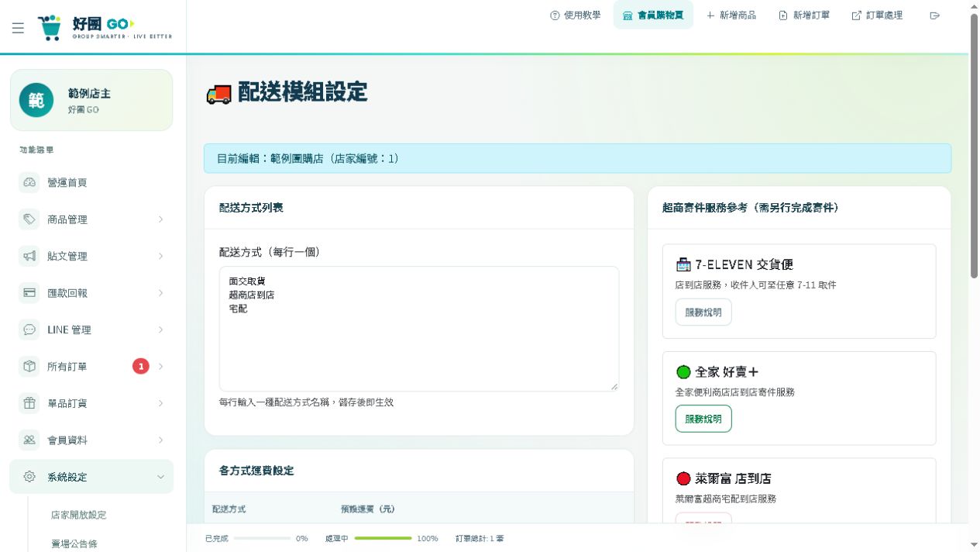Open 訂單處理 in top navigation

877,16
